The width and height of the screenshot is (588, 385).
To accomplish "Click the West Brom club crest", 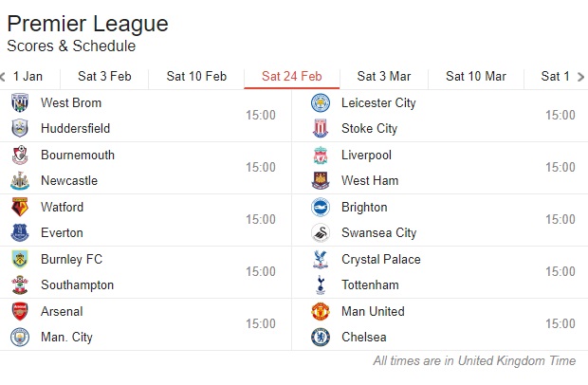I will point(20,102).
